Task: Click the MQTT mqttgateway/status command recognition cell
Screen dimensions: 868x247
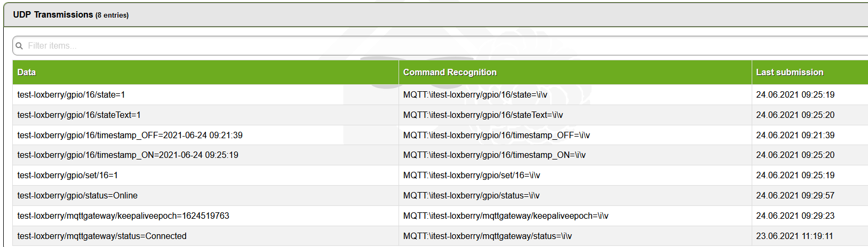Action: click(487, 236)
